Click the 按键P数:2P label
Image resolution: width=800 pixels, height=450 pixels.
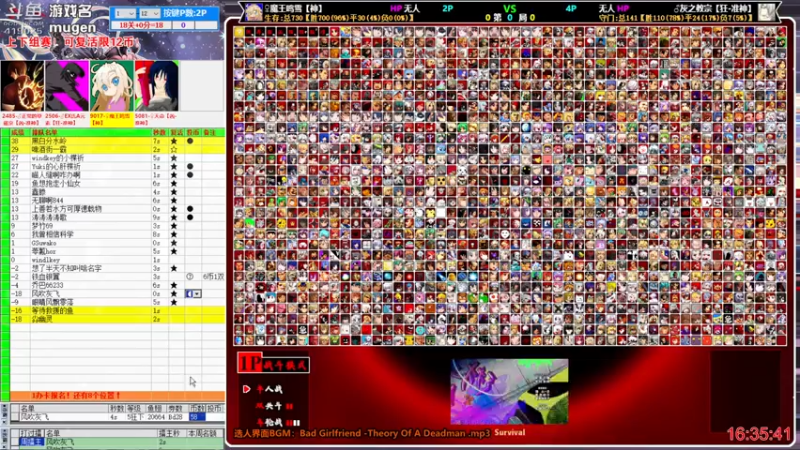pos(185,13)
